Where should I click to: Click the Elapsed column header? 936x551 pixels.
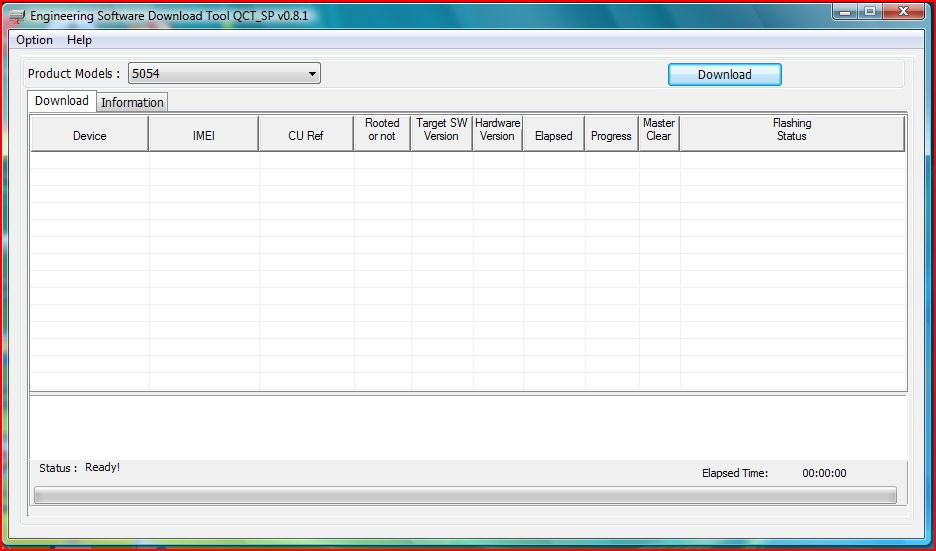[x=553, y=134]
